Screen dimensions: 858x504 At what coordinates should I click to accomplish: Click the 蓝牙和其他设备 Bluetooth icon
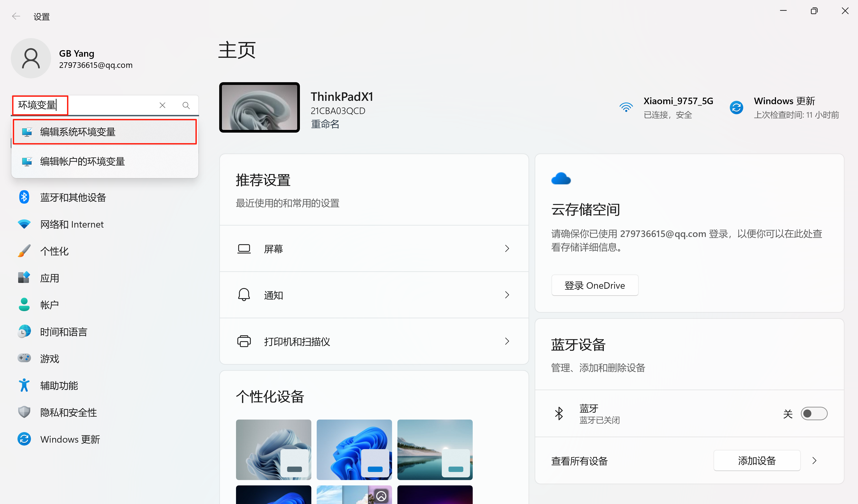click(x=24, y=197)
